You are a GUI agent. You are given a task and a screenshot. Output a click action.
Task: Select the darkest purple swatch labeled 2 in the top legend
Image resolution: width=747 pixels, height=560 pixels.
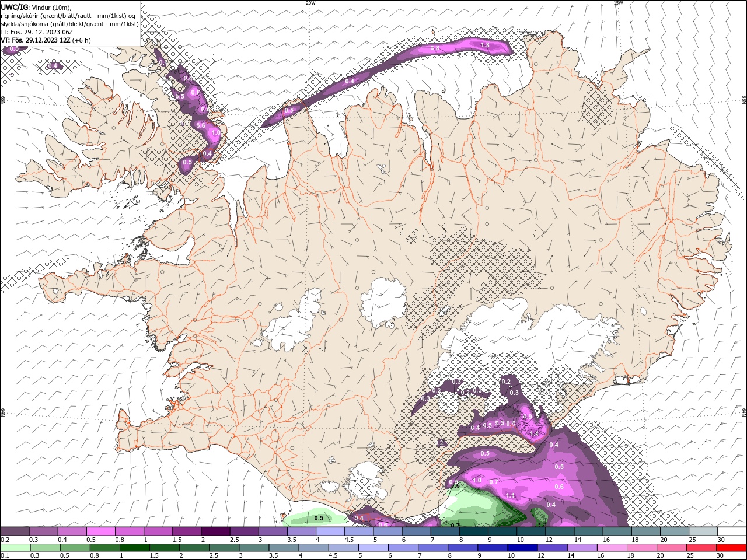[x=215, y=531]
